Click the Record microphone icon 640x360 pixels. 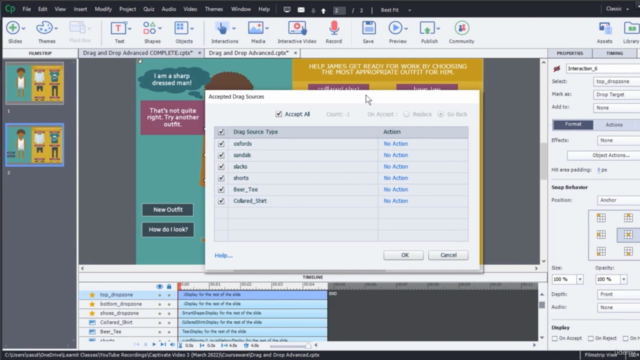[334, 28]
